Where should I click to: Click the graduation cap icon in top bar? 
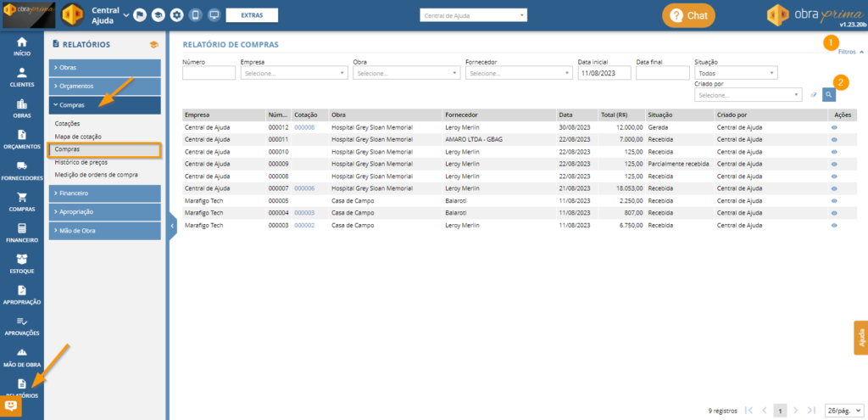[x=159, y=15]
